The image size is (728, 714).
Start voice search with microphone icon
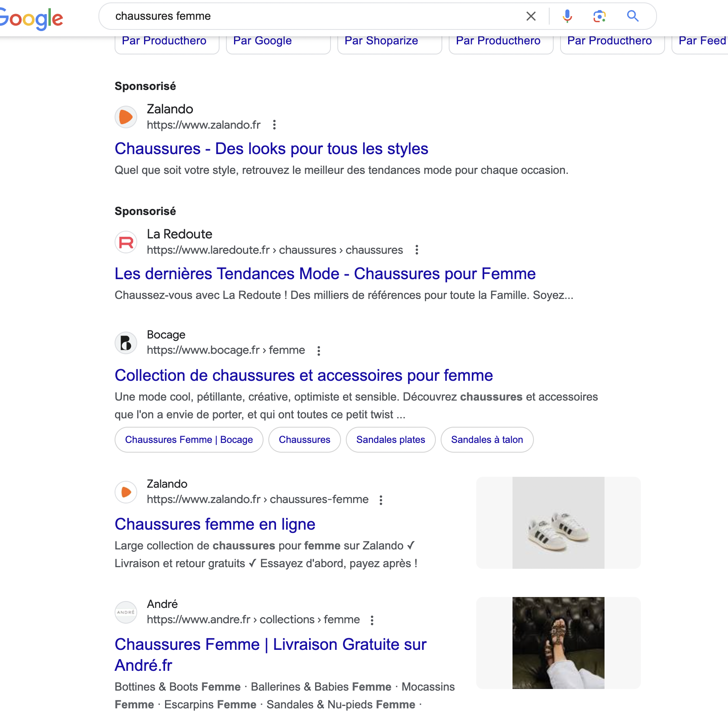(567, 16)
